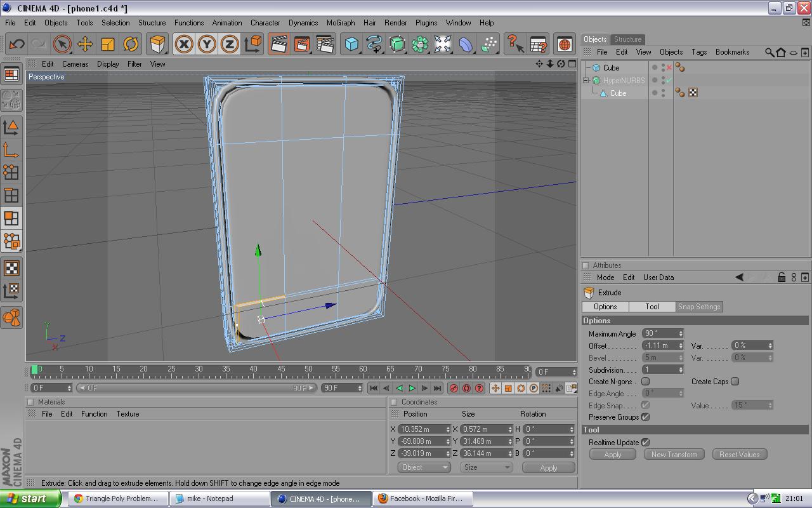Toggle Preserve Groups checkbox
This screenshot has height=508, width=812.
tap(645, 417)
